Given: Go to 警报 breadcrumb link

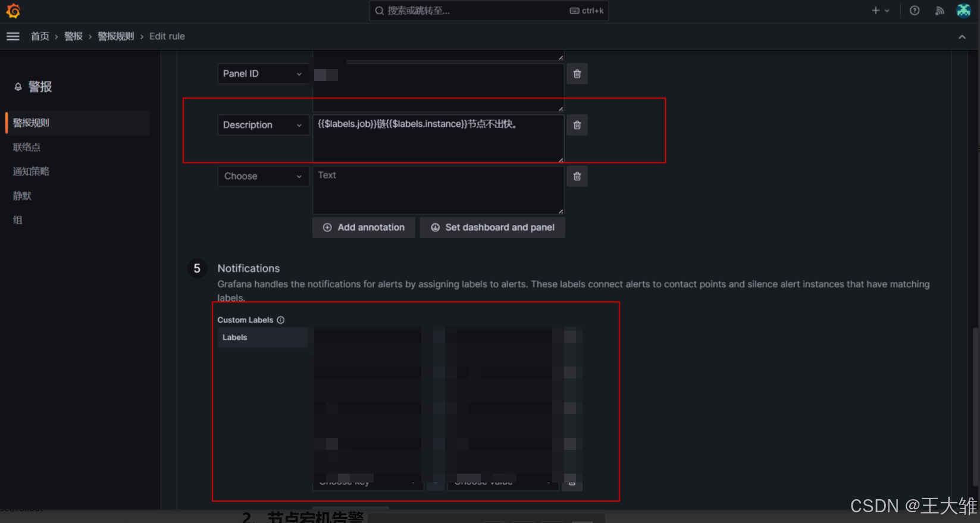Looking at the screenshot, I should [73, 36].
